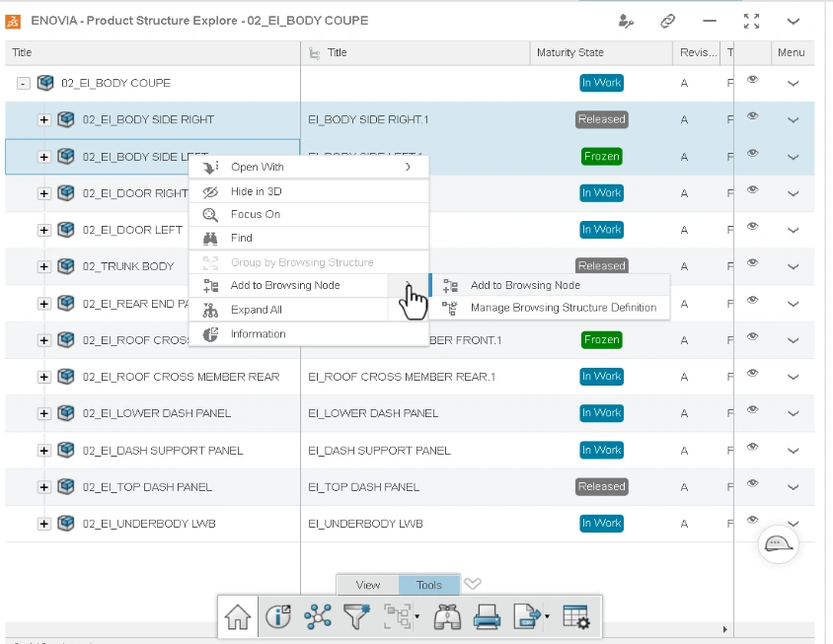Click the product icon of 02_EI_UNDERBODY LWB

66,524
